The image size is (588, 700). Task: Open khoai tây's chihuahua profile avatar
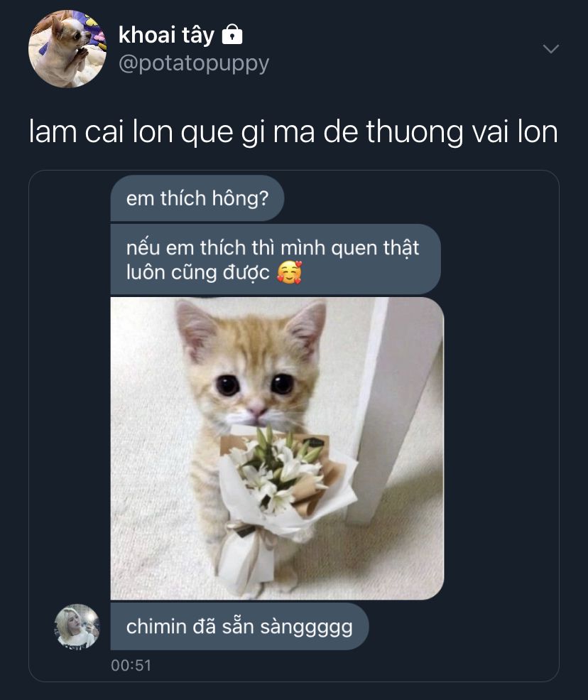point(67,48)
